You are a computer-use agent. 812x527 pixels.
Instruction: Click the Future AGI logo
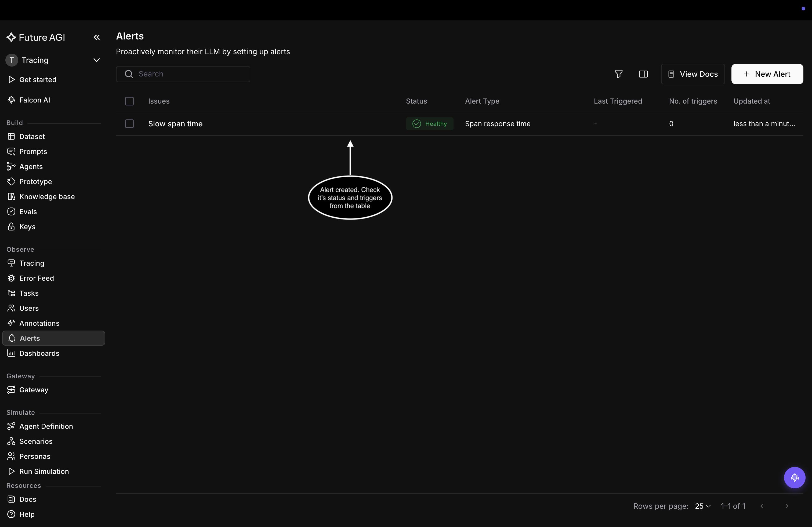[x=36, y=37]
